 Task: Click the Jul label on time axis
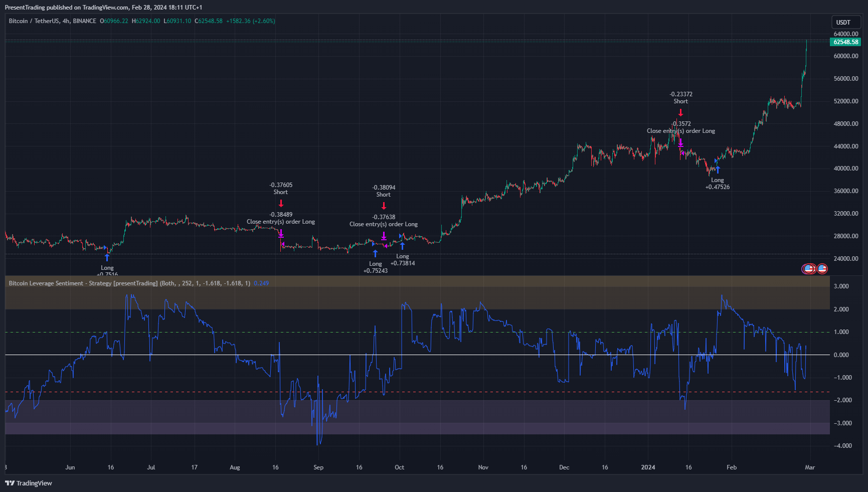click(151, 467)
